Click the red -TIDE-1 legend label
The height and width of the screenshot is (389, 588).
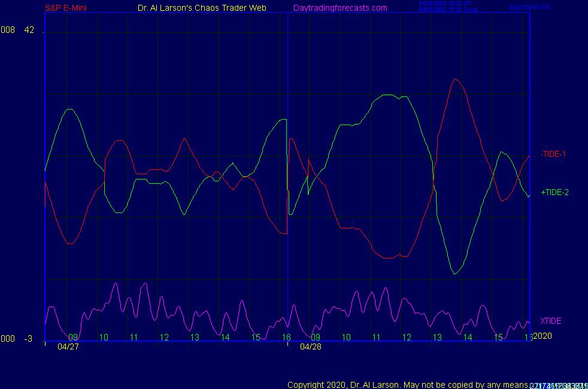click(553, 154)
